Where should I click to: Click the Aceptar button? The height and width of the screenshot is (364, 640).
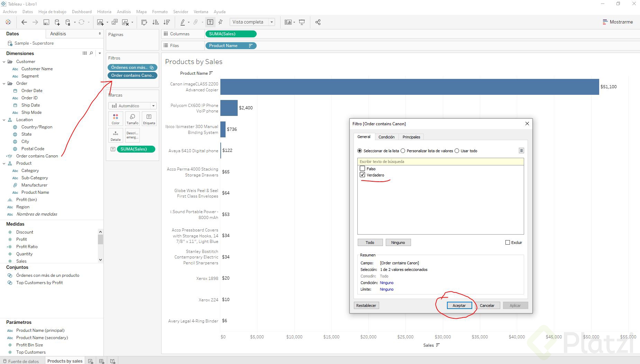[x=459, y=306]
